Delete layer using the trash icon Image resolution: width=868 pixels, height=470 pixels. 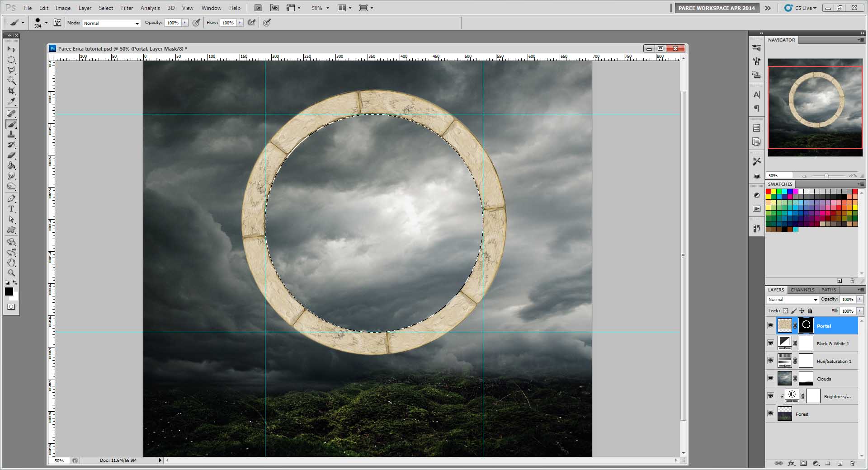pos(852,463)
